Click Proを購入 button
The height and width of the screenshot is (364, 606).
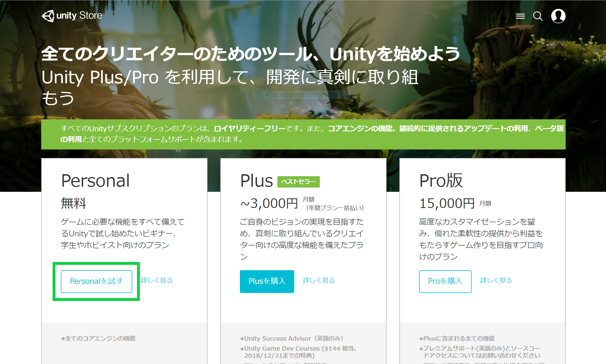pyautogui.click(x=445, y=281)
